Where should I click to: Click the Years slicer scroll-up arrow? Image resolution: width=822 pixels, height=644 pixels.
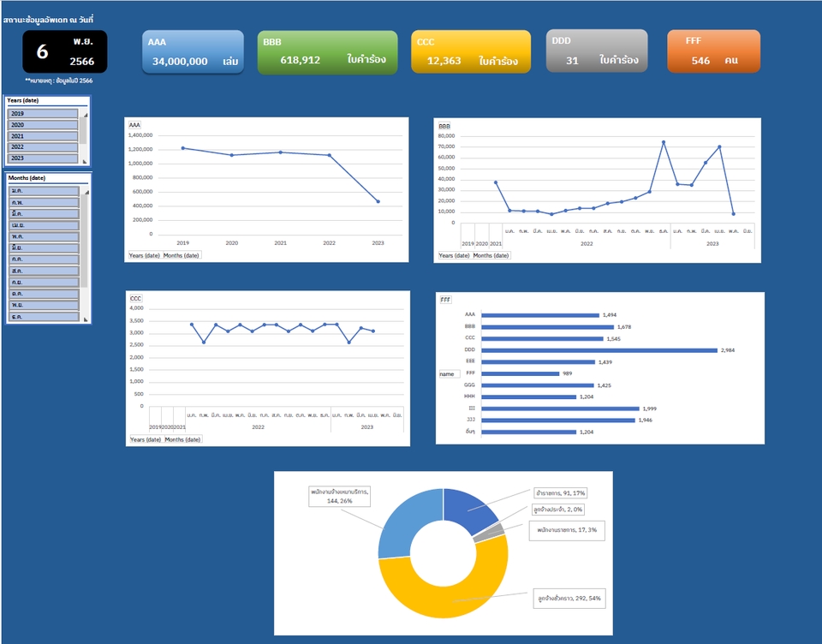click(x=85, y=115)
